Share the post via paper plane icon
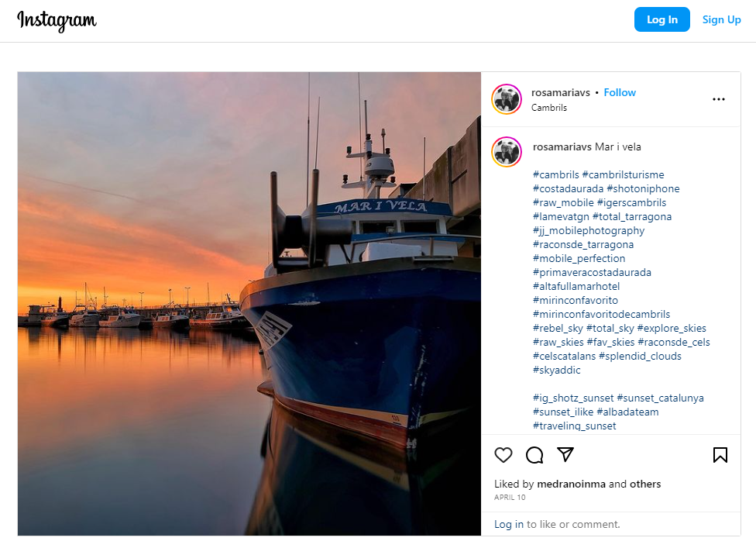Image resolution: width=756 pixels, height=555 pixels. pyautogui.click(x=565, y=455)
